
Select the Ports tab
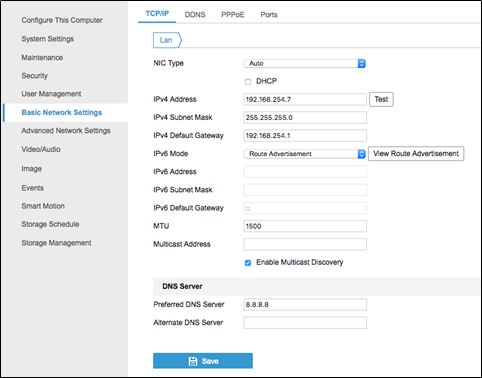(x=269, y=15)
